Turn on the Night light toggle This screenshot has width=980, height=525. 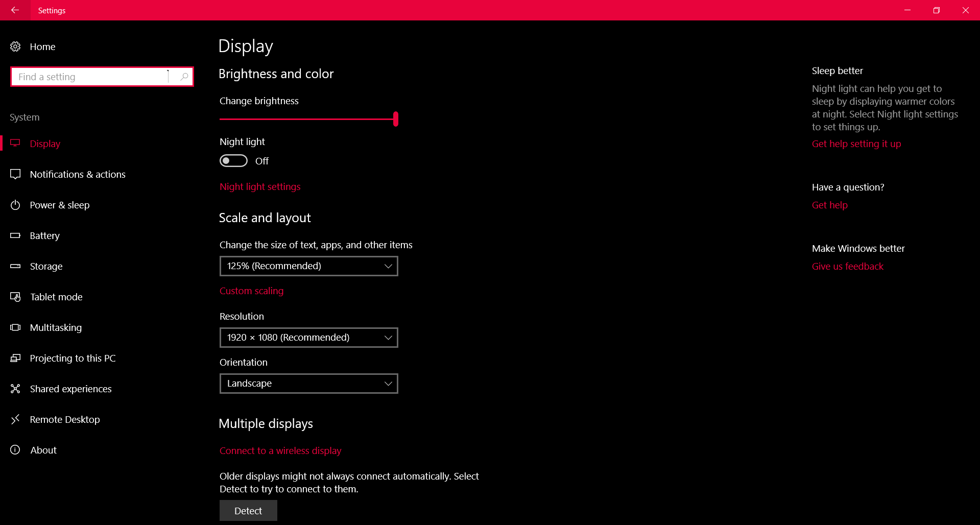(233, 161)
